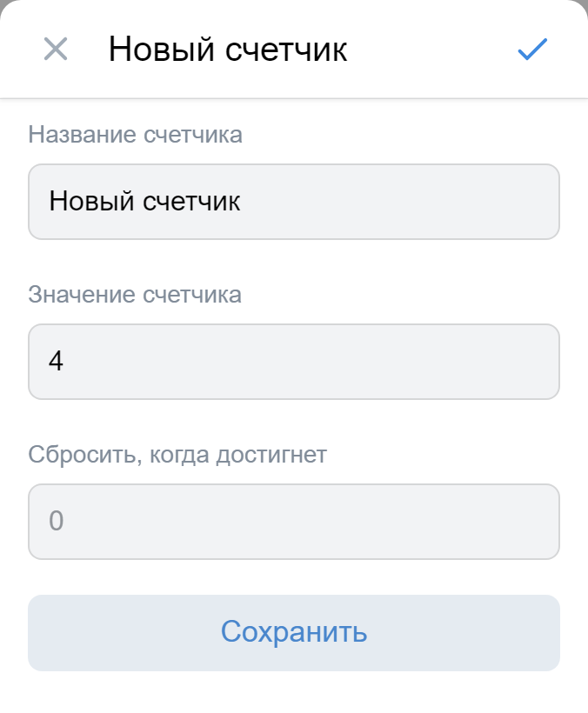Image resolution: width=588 pixels, height=713 pixels.
Task: Save the counter with the Сохранить button
Action: click(x=294, y=632)
